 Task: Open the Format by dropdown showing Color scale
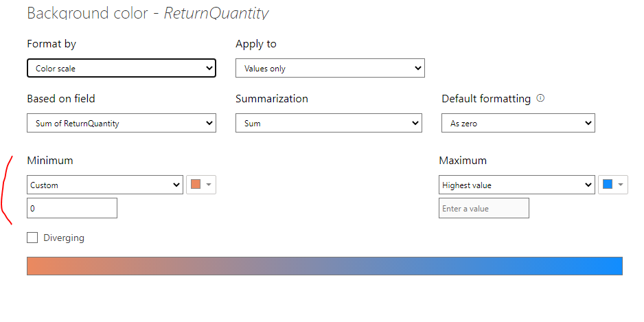pos(121,68)
